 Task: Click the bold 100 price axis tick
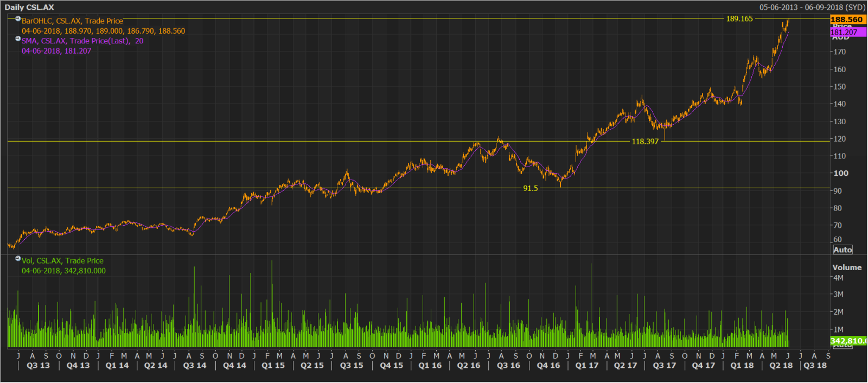tap(841, 174)
